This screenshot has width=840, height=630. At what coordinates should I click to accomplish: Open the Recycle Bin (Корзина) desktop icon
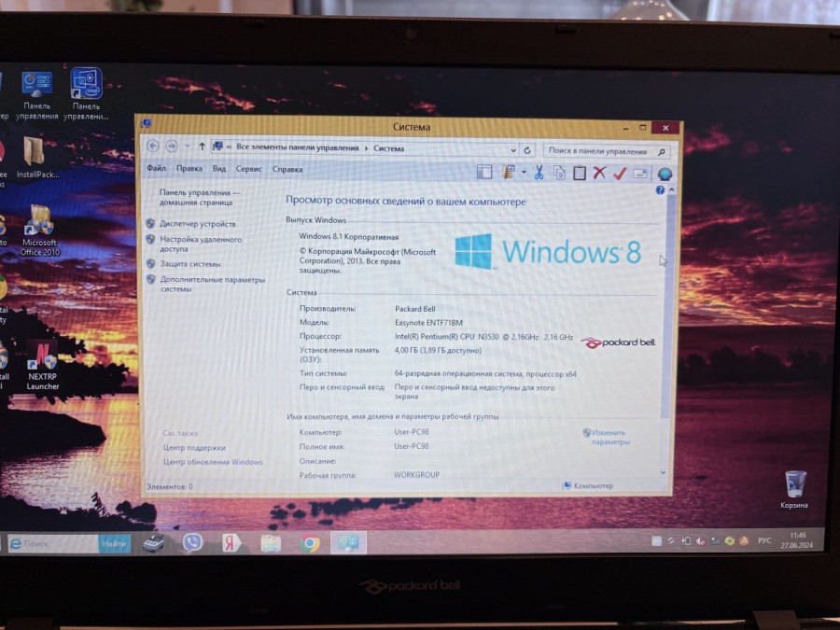tap(794, 489)
